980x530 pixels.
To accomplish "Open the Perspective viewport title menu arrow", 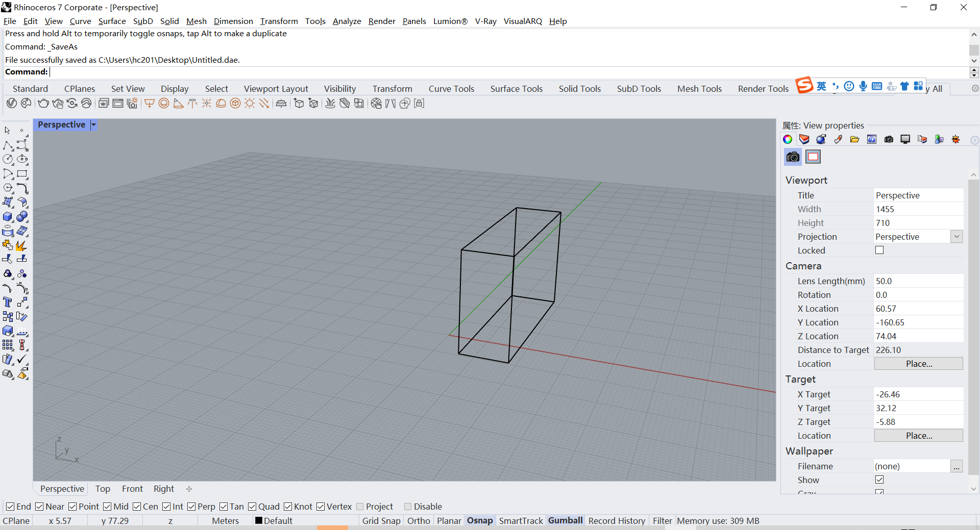I will pos(93,125).
